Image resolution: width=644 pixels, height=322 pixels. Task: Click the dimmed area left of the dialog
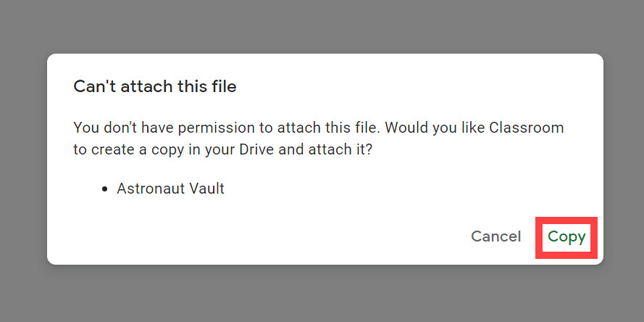click(22, 160)
